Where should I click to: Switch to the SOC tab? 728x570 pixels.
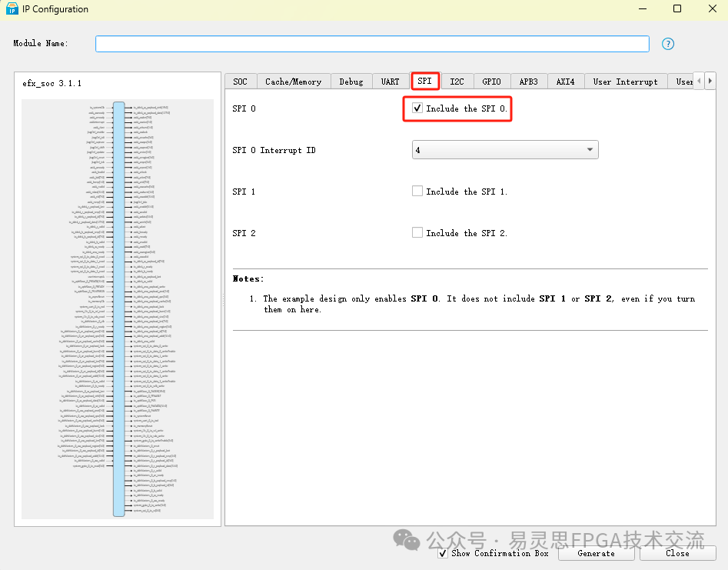pos(241,82)
